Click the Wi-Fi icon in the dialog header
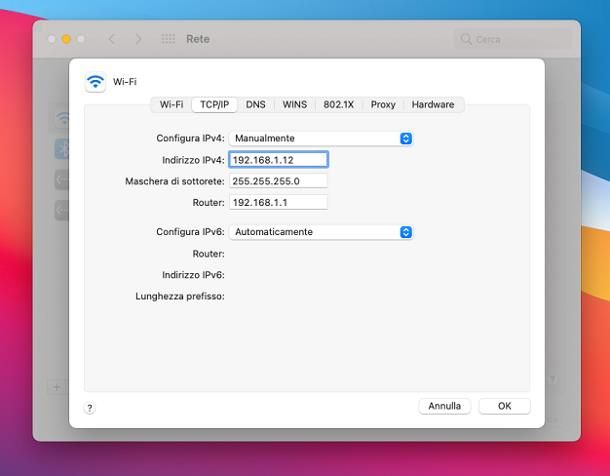Screen dimensions: 610x476 click(x=95, y=82)
